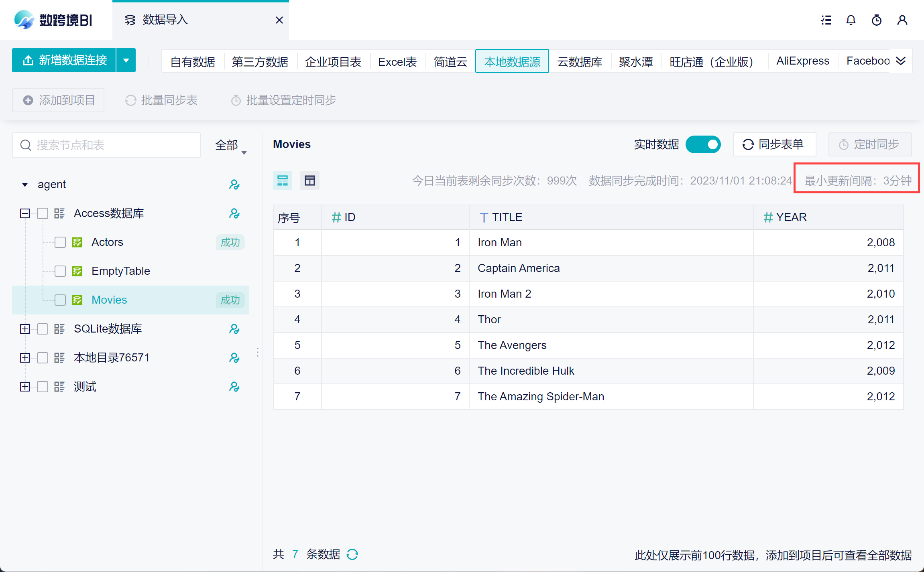This screenshot has height=572, width=924.
Task: Open the timer icon in header
Action: coord(876,20)
